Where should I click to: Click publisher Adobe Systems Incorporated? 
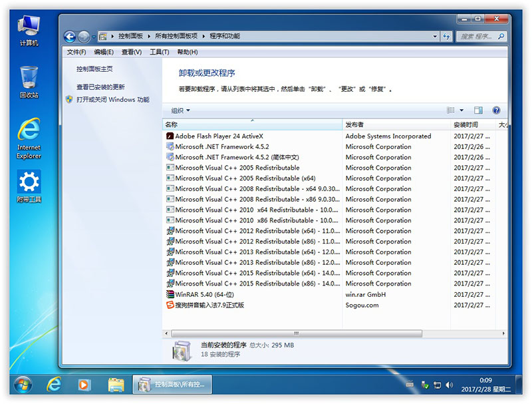(x=388, y=136)
